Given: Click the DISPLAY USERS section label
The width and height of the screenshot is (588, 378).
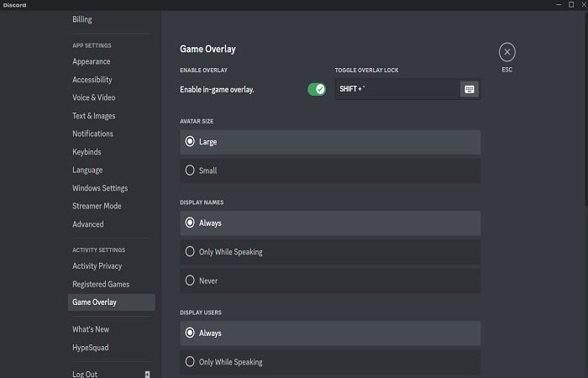Looking at the screenshot, I should click(x=201, y=312).
